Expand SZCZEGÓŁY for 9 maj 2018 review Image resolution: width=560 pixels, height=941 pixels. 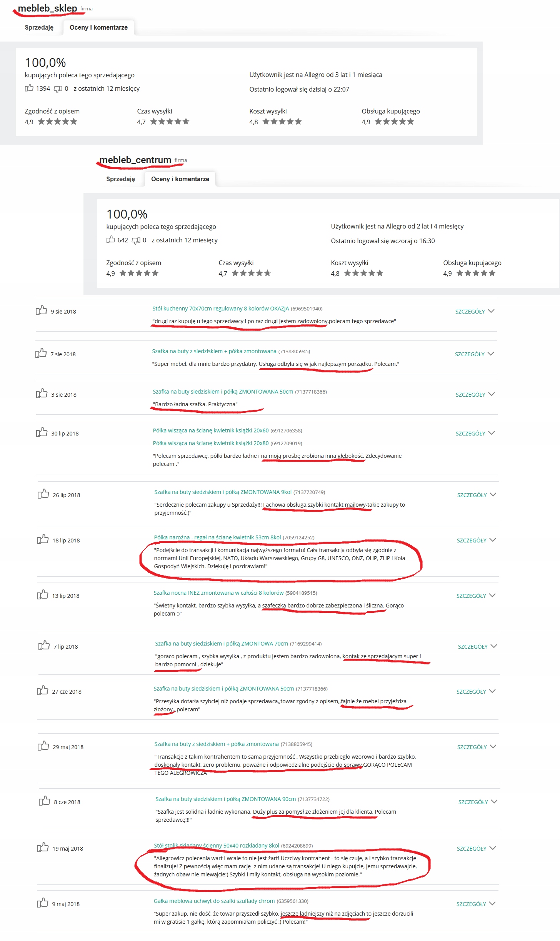[476, 904]
